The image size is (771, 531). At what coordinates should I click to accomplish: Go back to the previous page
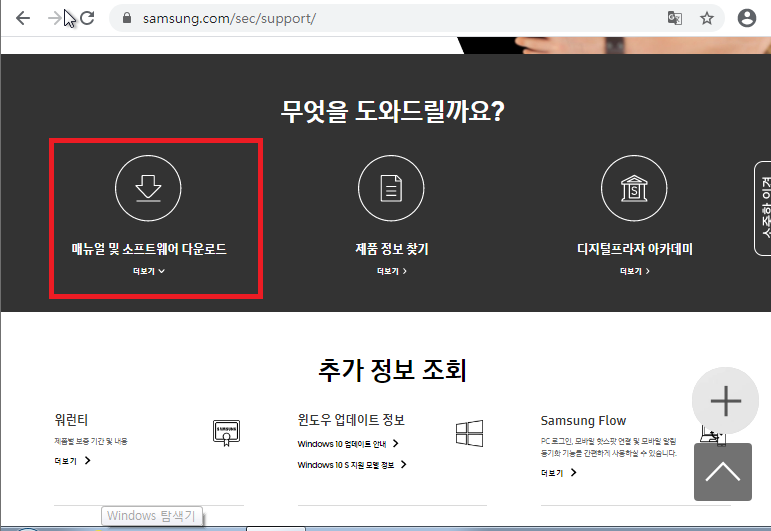coord(22,18)
